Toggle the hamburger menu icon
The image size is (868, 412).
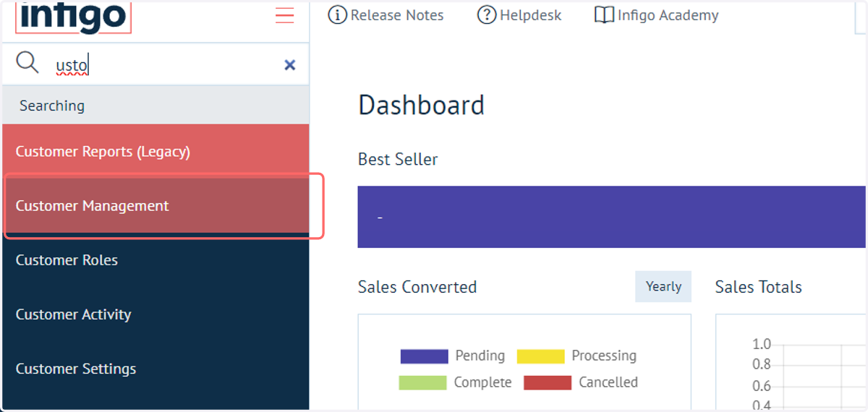pos(285,15)
